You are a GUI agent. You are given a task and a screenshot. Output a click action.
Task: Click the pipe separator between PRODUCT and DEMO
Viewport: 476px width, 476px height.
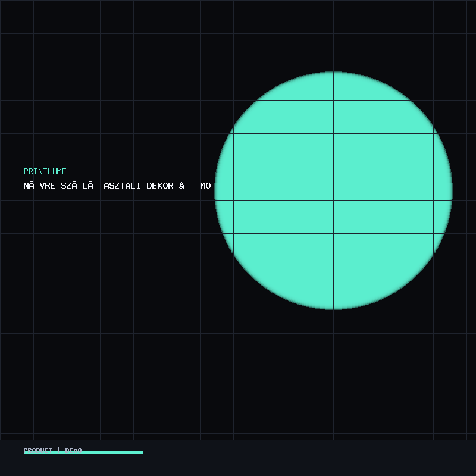click(x=59, y=450)
